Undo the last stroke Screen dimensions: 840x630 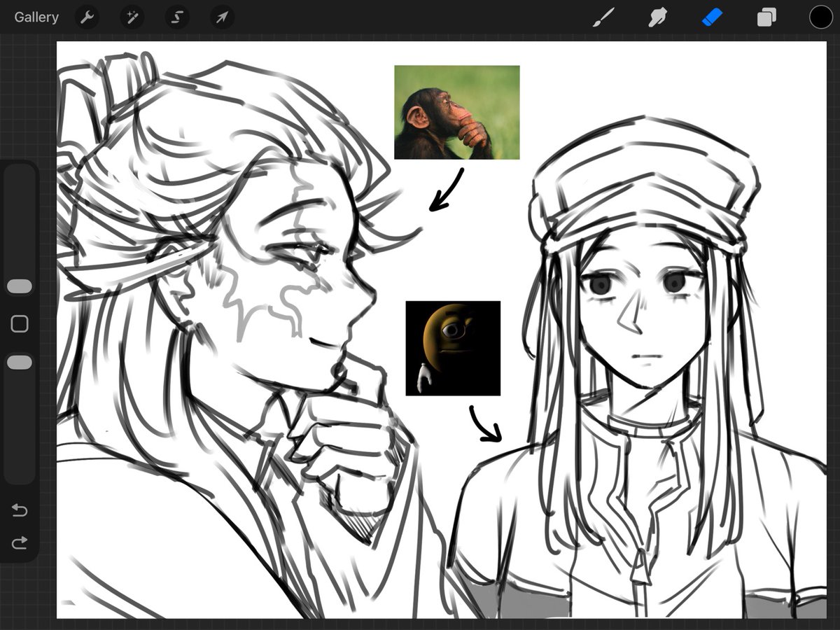pyautogui.click(x=20, y=511)
